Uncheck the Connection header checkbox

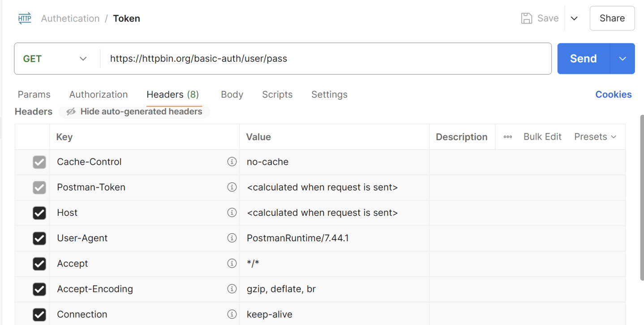[39, 315]
